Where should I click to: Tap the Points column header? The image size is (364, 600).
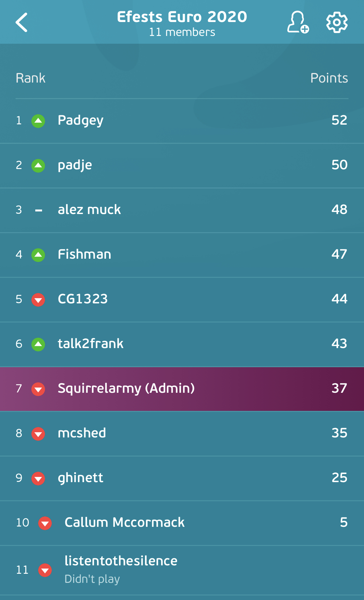pos(329,78)
